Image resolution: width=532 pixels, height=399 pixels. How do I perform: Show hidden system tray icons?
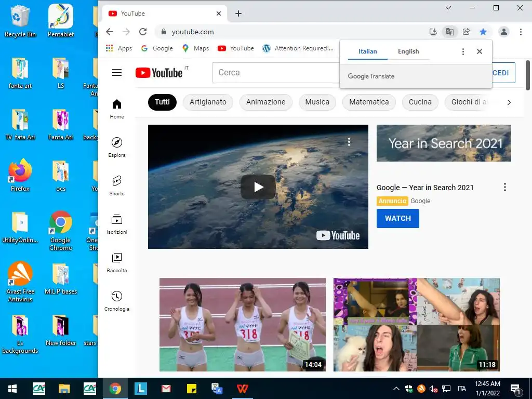click(x=396, y=389)
